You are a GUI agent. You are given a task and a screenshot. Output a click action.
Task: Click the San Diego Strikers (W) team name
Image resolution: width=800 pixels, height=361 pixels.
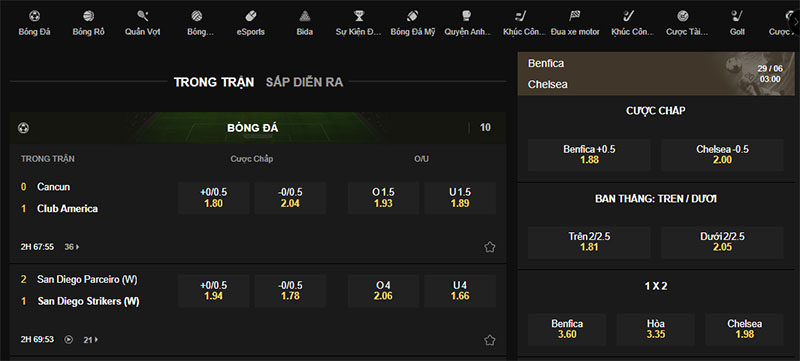pos(88,301)
